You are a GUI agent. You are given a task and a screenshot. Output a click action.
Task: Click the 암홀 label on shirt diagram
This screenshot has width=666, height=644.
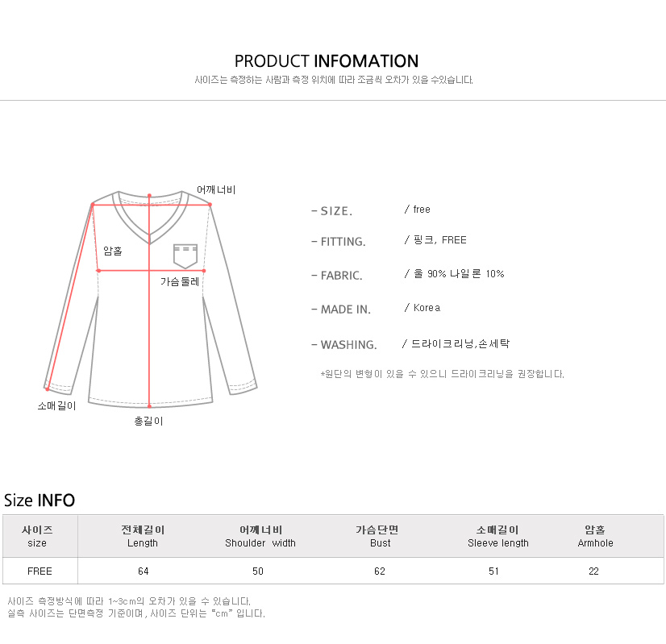pos(113,251)
